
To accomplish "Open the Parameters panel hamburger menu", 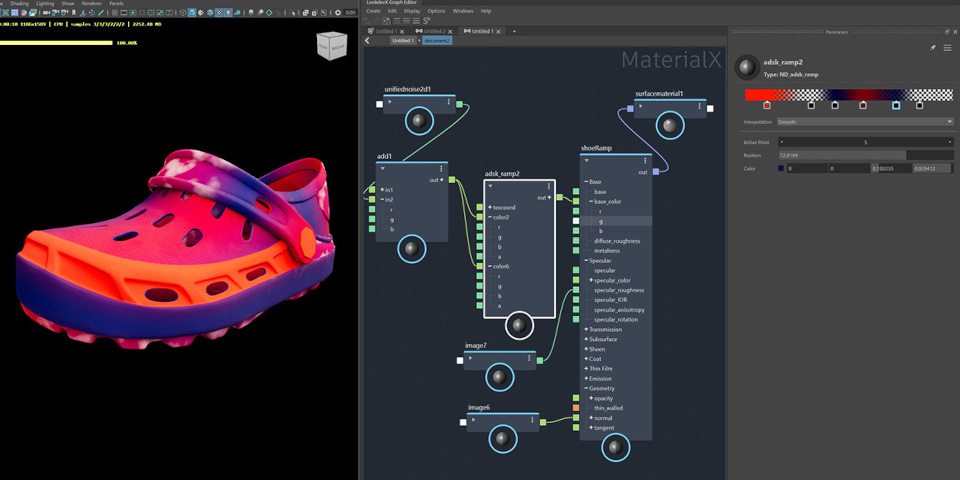I will pos(947,47).
